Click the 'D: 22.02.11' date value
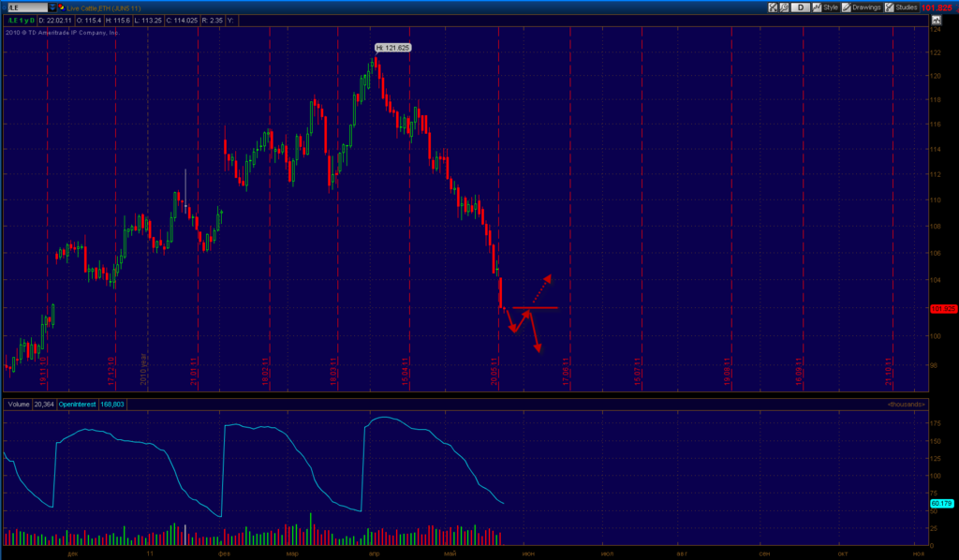The width and height of the screenshot is (959, 560). click(55, 21)
